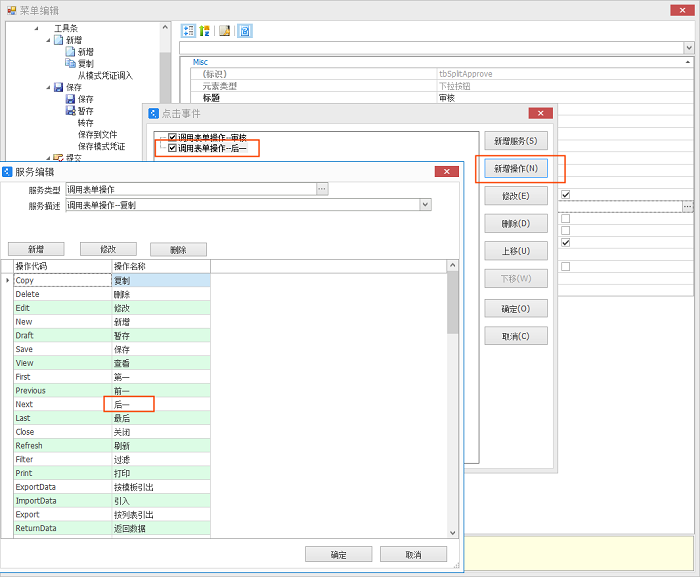Image resolution: width=700 pixels, height=577 pixels.
Task: Click the 服务类型 input field
Action: tap(190, 188)
